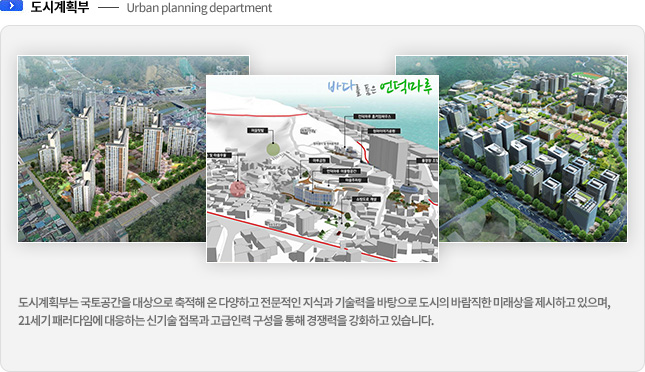Click the domed arena in right rendering
Viewport: 645px width, 372px height.
463,85
